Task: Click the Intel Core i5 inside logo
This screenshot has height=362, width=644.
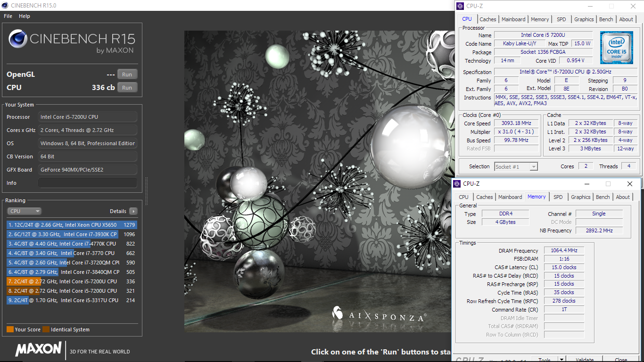Action: tap(616, 48)
